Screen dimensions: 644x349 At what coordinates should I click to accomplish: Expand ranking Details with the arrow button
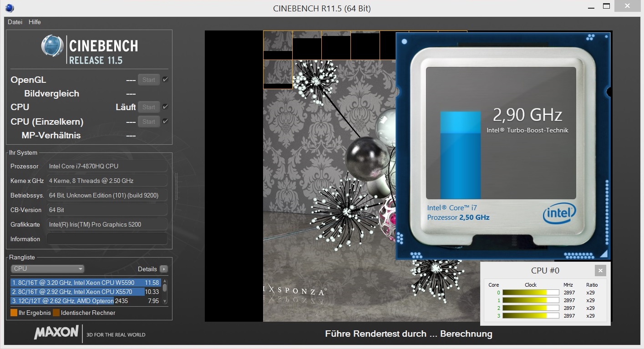click(x=164, y=269)
